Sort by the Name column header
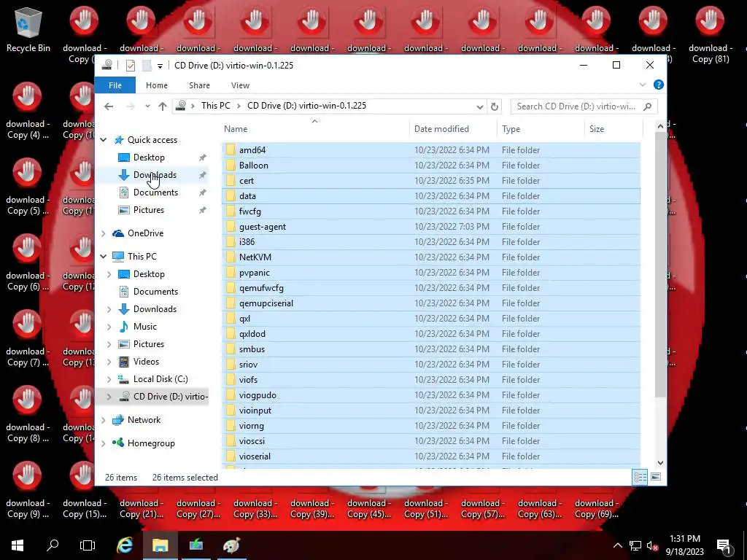This screenshot has width=747, height=560. (x=314, y=129)
